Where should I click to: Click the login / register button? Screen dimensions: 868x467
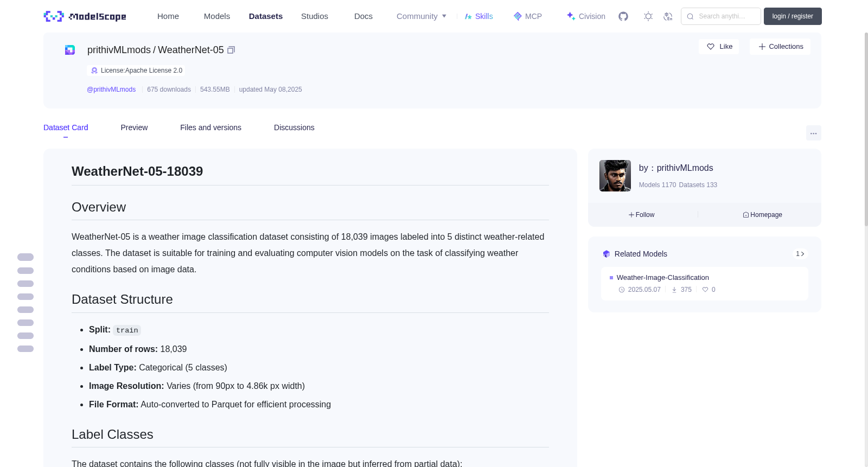coord(793,16)
